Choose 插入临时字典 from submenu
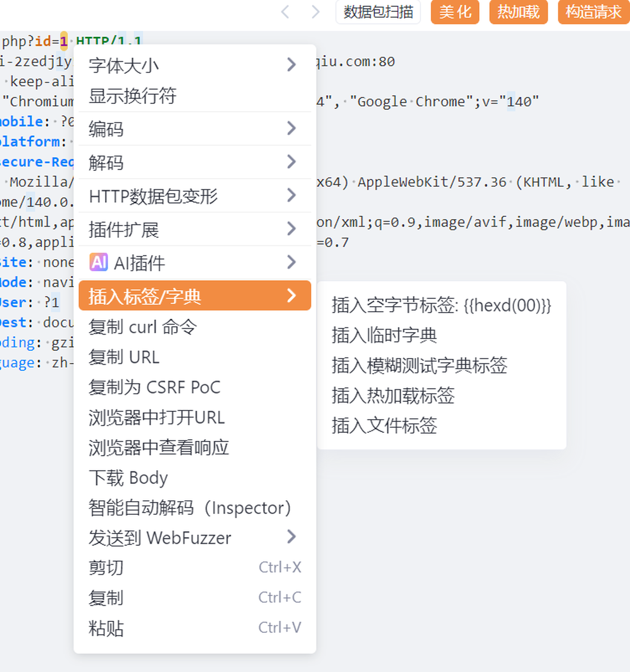 [x=384, y=335]
